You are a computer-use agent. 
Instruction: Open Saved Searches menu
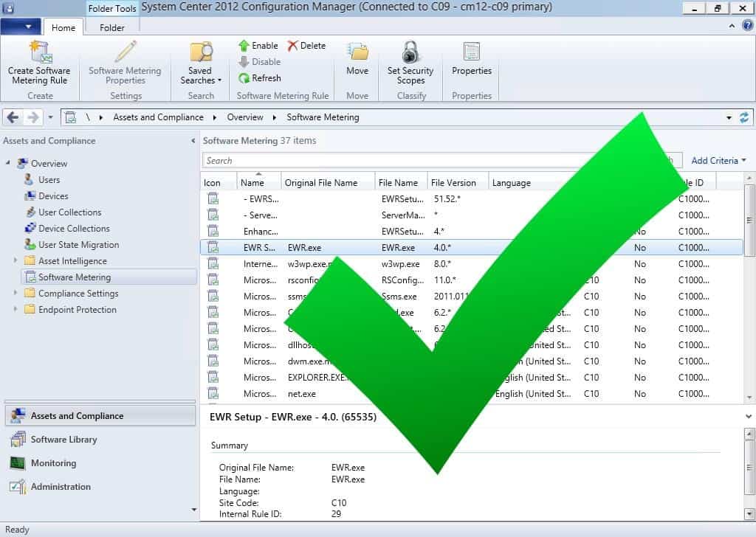[x=201, y=63]
